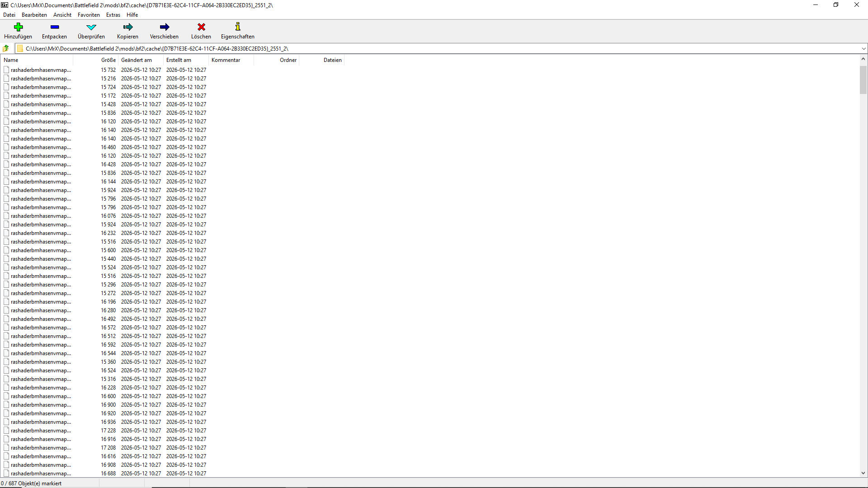Click the Hinzufügen green plus icon
This screenshot has width=868, height=488.
18,27
